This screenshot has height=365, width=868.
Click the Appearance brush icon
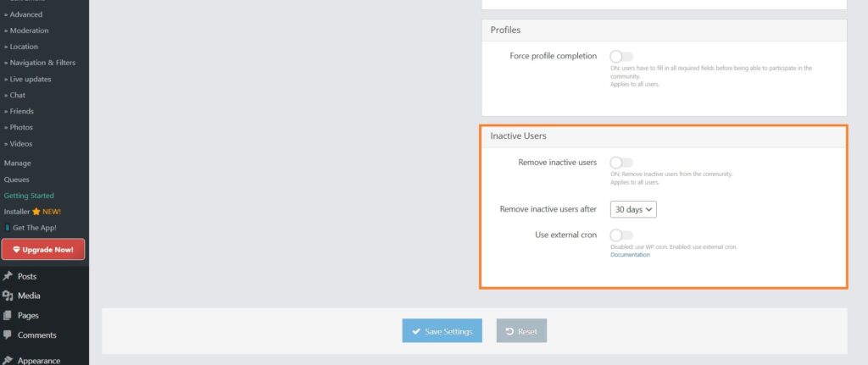[8, 359]
